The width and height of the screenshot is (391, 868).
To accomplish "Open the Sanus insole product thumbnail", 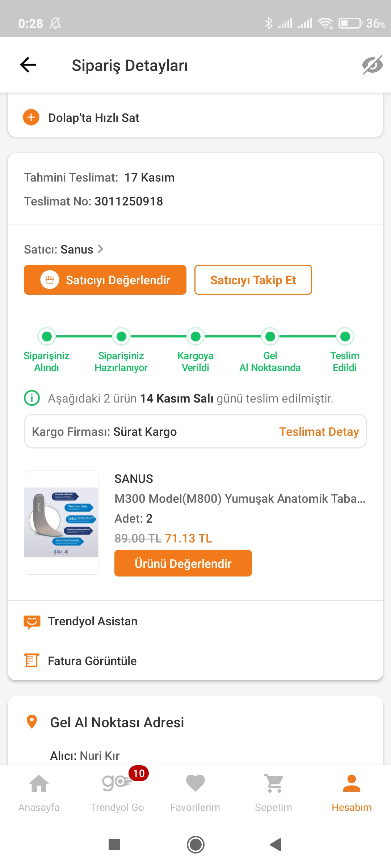I will pyautogui.click(x=61, y=522).
